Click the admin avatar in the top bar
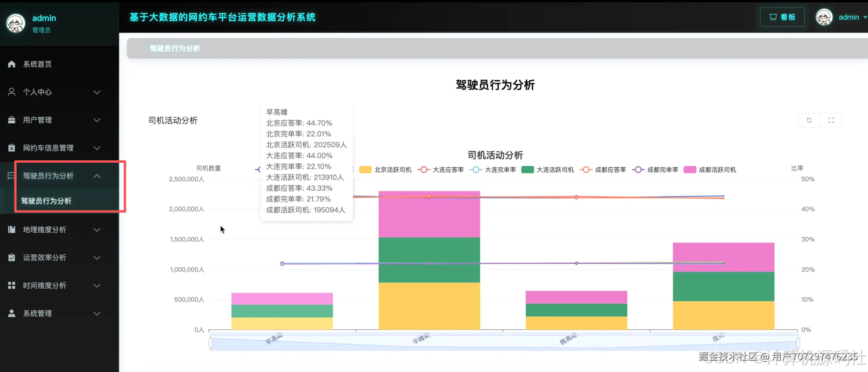The height and width of the screenshot is (372, 868). click(x=824, y=17)
